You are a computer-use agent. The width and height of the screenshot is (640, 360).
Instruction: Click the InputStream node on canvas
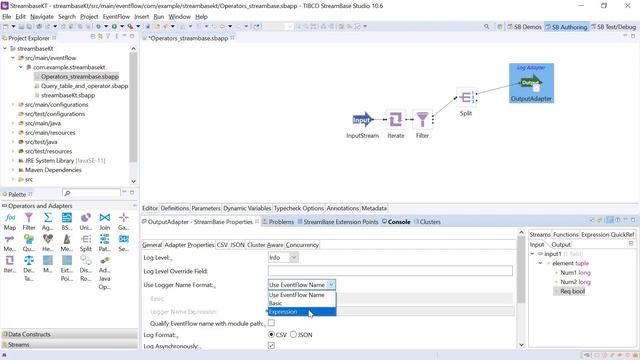(362, 120)
